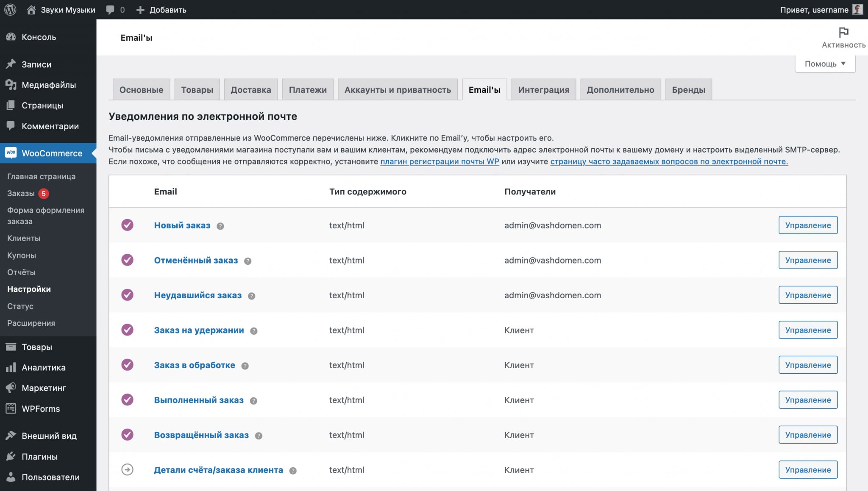Open the Активность flag icon
Viewport: 868px width, 491px height.
coord(843,32)
